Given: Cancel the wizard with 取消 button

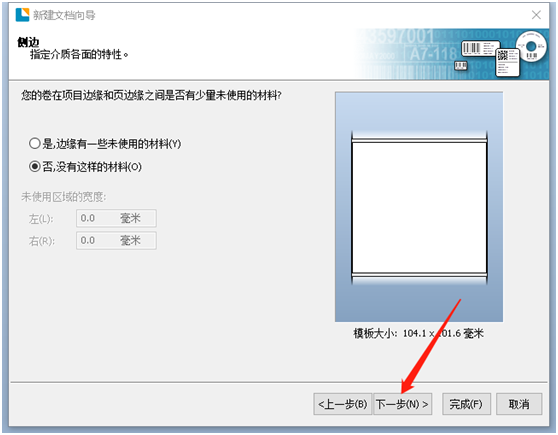Looking at the screenshot, I should [519, 404].
